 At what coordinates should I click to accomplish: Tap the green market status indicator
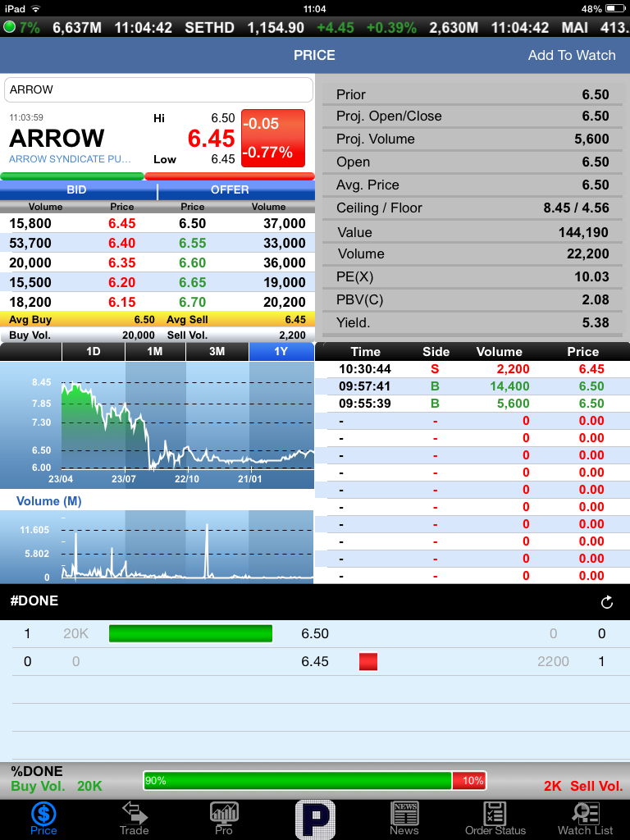click(9, 27)
